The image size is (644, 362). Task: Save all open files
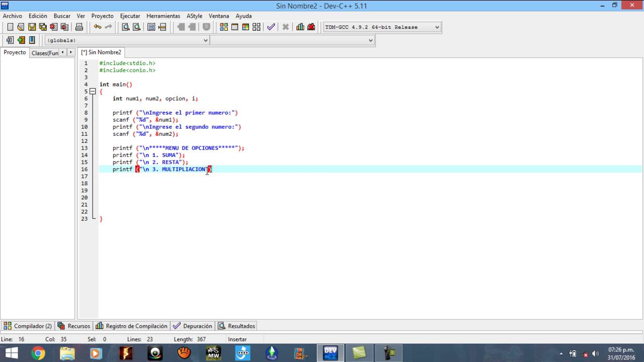(43, 27)
